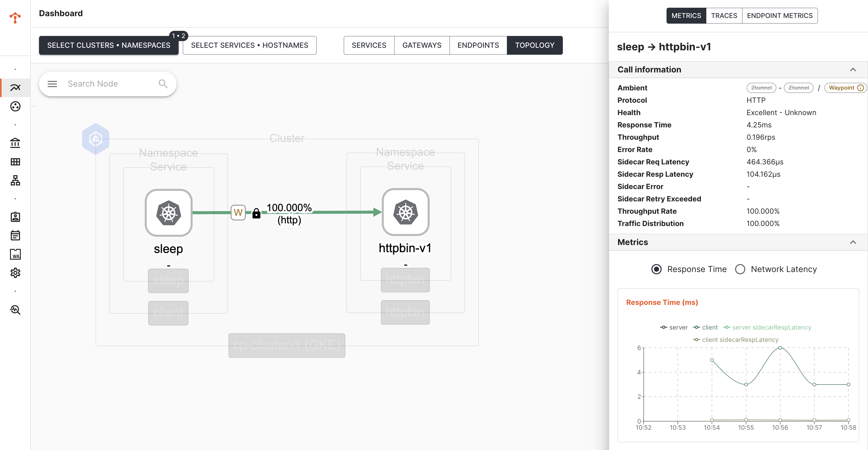This screenshot has height=450, width=868.
Task: Click the bank building sidebar icon
Action: click(15, 143)
